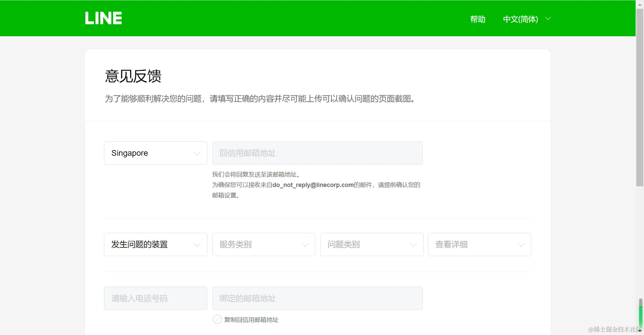The width and height of the screenshot is (644, 335).
Task: Focus the 请输入电话号码 phone number field
Action: coord(156,298)
